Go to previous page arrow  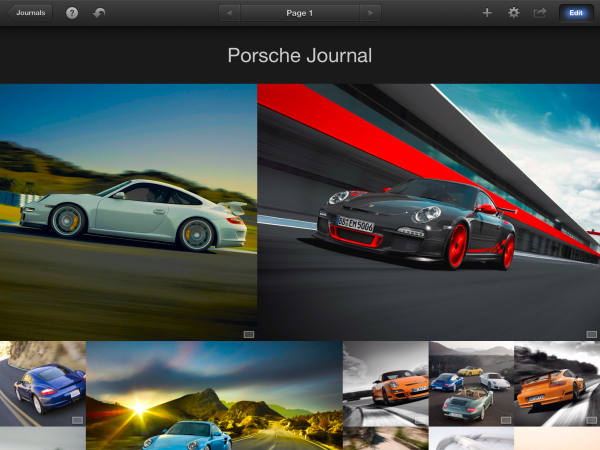[x=229, y=13]
